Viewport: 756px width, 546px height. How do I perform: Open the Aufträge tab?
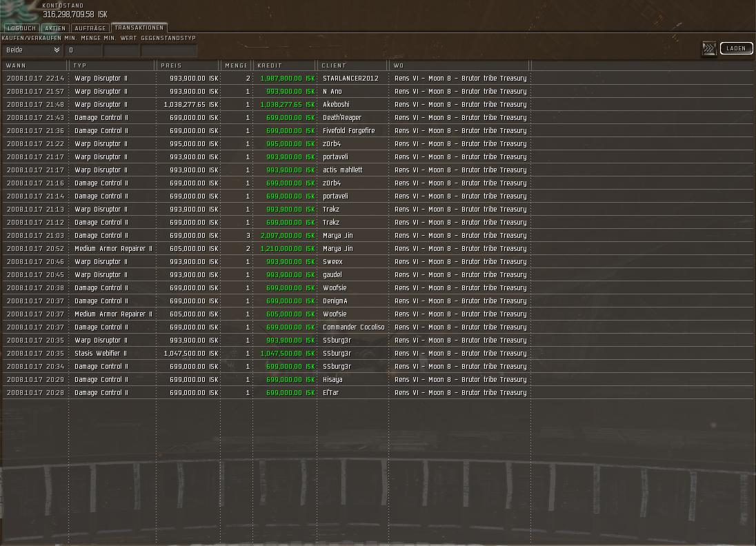pyautogui.click(x=90, y=28)
